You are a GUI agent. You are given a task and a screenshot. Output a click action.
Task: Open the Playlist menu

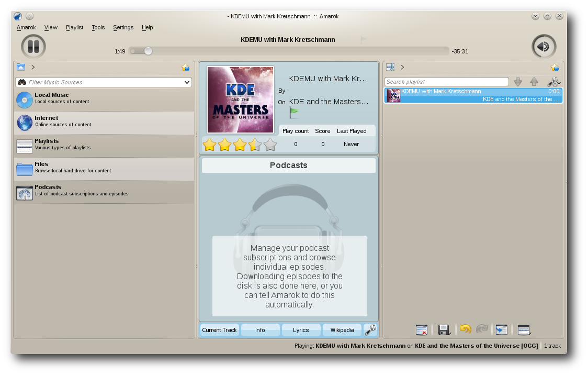[x=75, y=27]
